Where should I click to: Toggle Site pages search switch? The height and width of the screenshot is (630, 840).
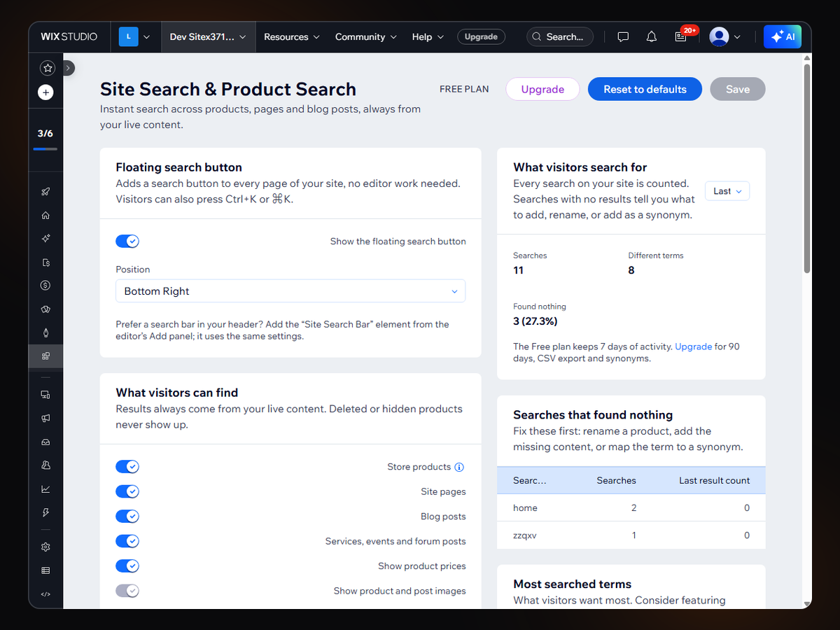(x=127, y=491)
